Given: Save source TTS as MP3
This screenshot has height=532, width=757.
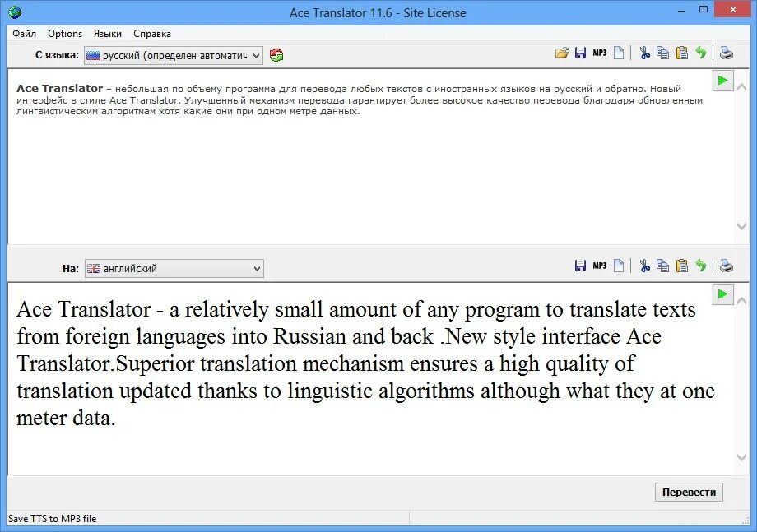Looking at the screenshot, I should pyautogui.click(x=600, y=53).
